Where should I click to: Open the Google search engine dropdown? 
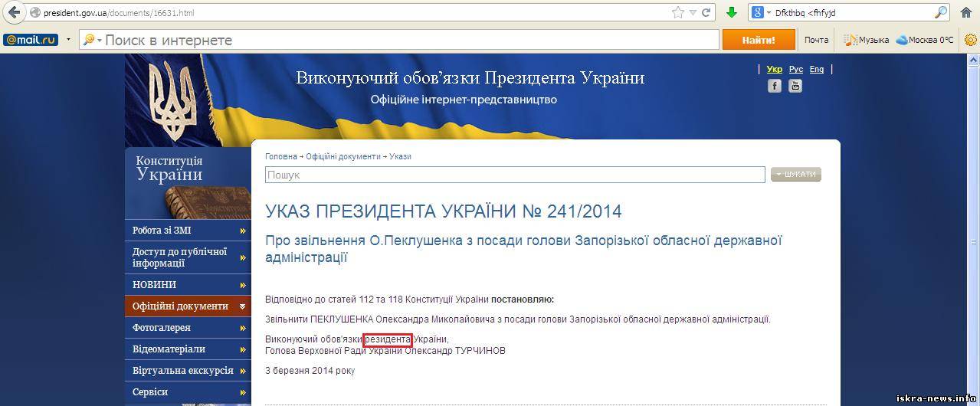pyautogui.click(x=761, y=13)
